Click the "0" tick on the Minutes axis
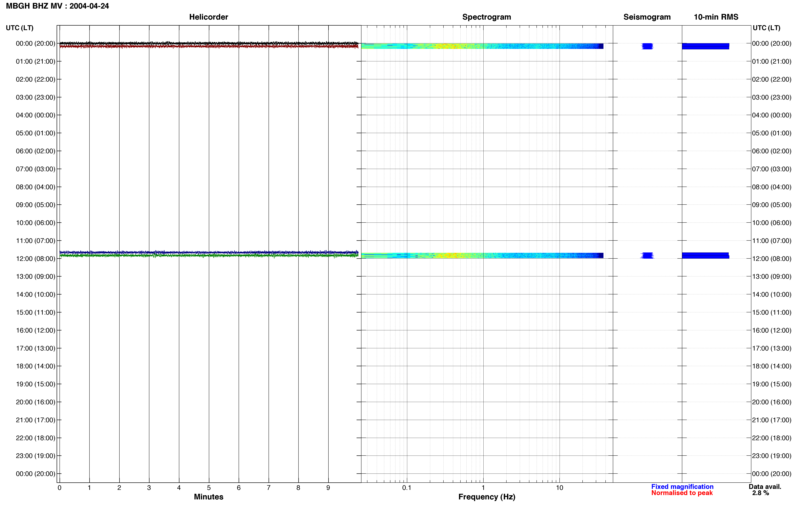Image resolution: width=812 pixels, height=508 pixels. coord(59,488)
